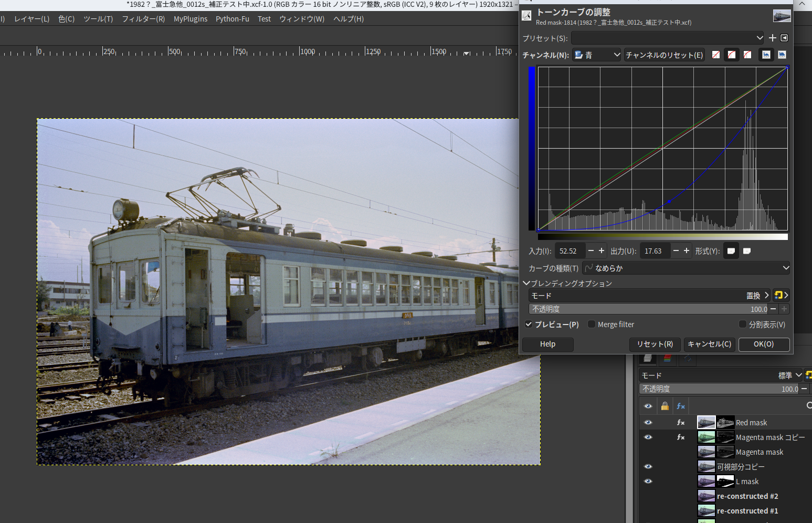812x523 pixels.
Task: Click the OK(O) button
Action: [x=764, y=344]
